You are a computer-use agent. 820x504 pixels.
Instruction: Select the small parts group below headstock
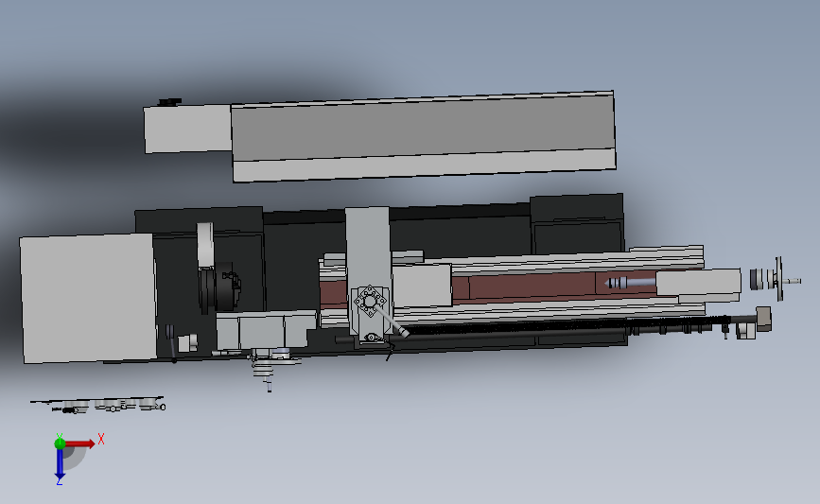point(98,405)
